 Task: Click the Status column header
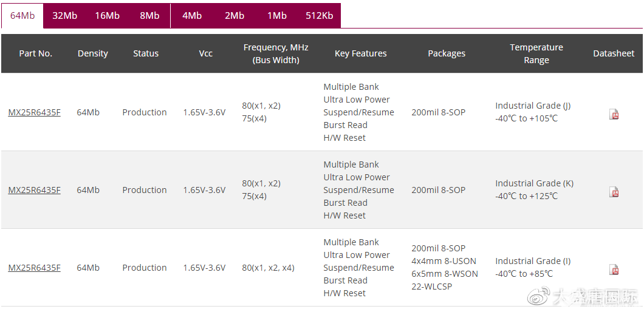pyautogui.click(x=146, y=53)
